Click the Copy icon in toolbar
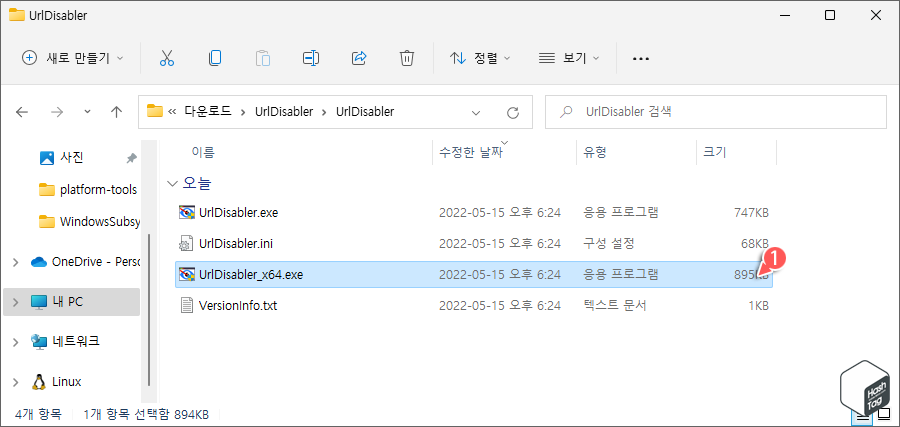 click(x=215, y=58)
